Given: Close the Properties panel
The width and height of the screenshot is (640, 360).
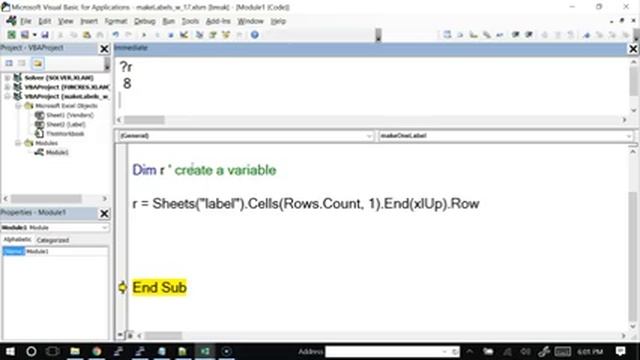Looking at the screenshot, I should 104,213.
